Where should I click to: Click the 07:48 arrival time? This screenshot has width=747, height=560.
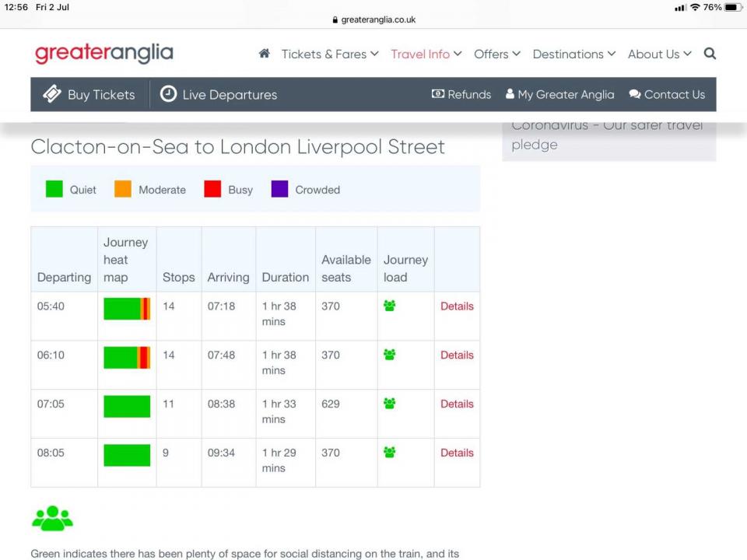[221, 355]
